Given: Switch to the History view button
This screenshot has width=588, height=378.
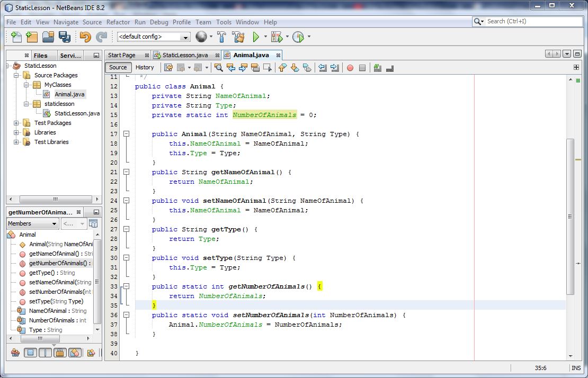Looking at the screenshot, I should pos(145,67).
